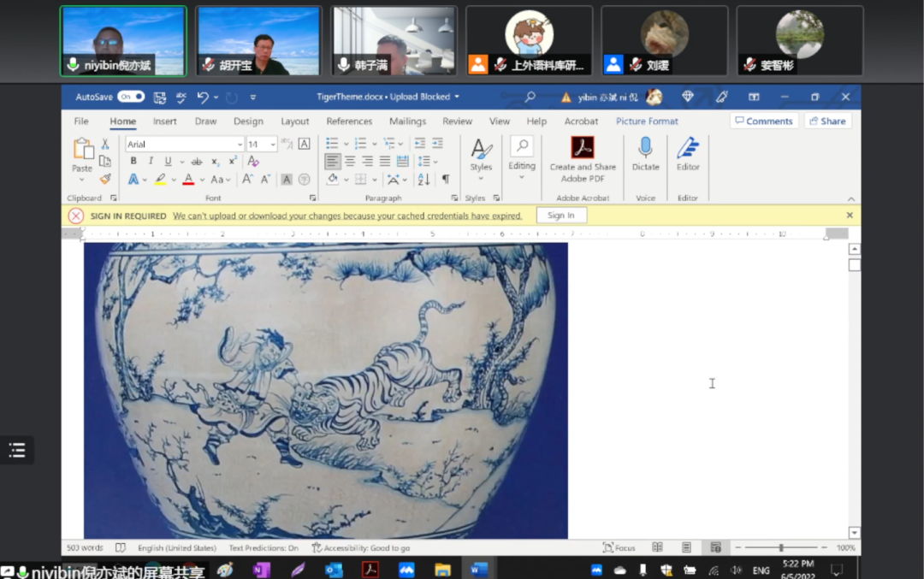Click the expired credentials message link
924x579 pixels.
(347, 216)
